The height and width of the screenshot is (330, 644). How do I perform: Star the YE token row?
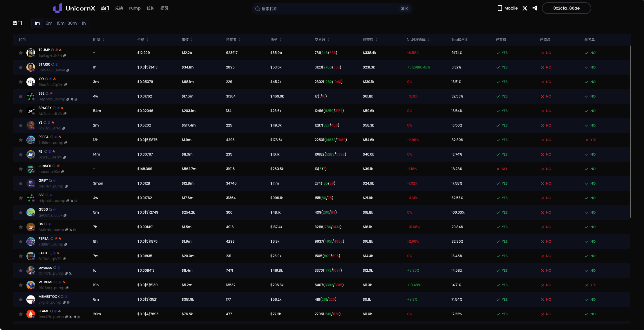point(21,125)
